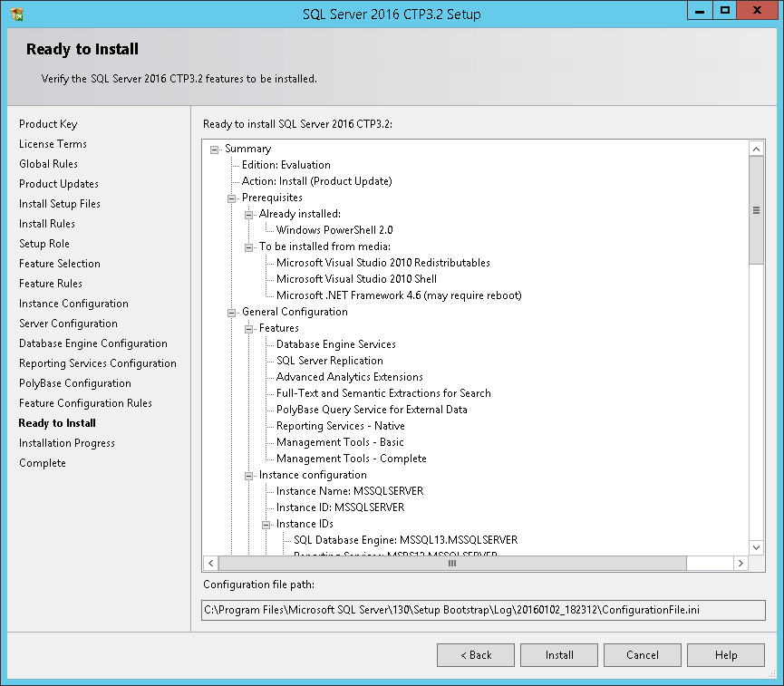
Task: Select Instance ID: MSSQLSERVER row
Action: (340, 507)
